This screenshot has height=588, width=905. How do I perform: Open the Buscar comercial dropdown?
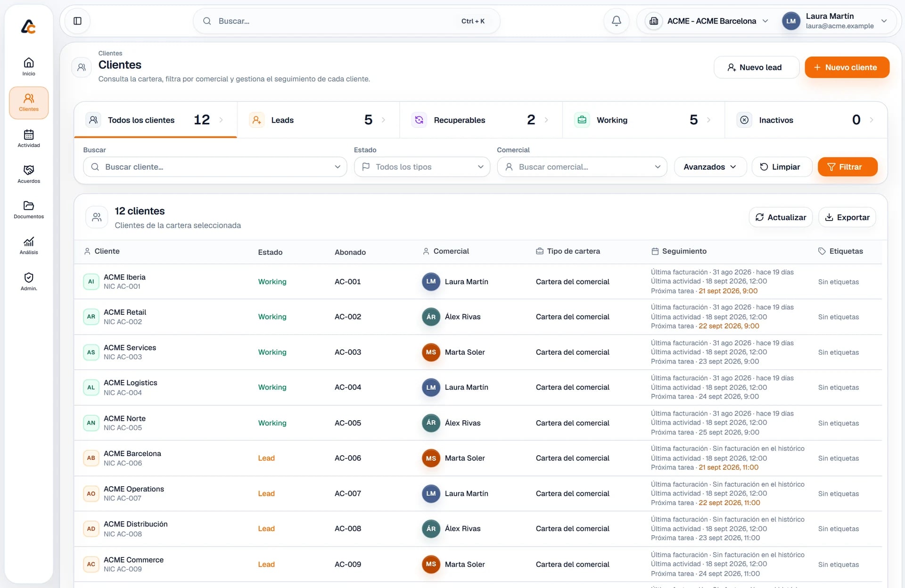tap(582, 167)
